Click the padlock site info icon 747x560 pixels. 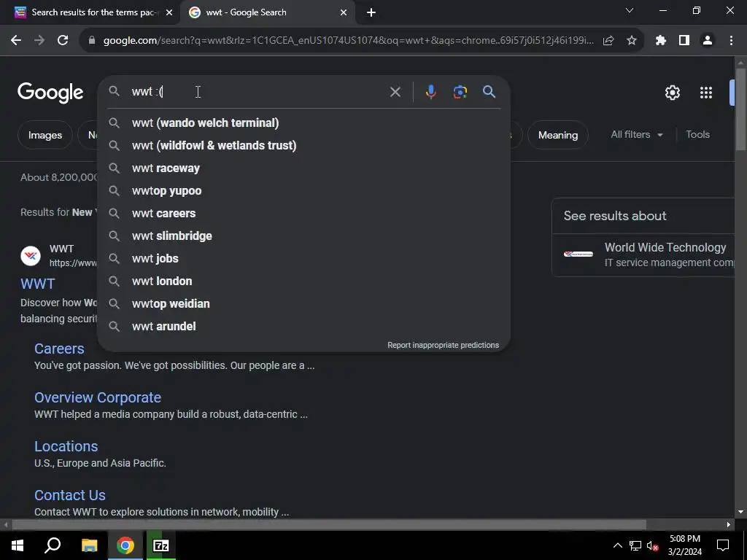[x=92, y=41]
